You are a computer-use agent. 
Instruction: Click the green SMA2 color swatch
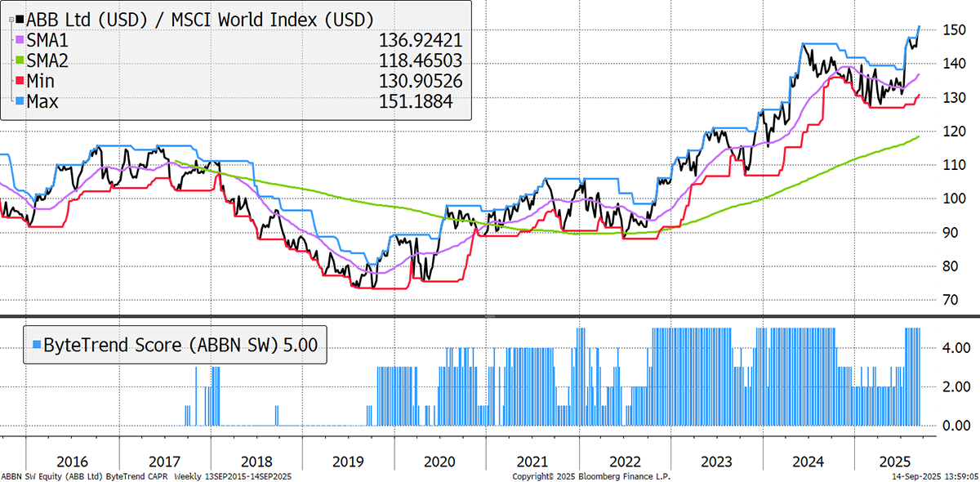click(x=20, y=60)
